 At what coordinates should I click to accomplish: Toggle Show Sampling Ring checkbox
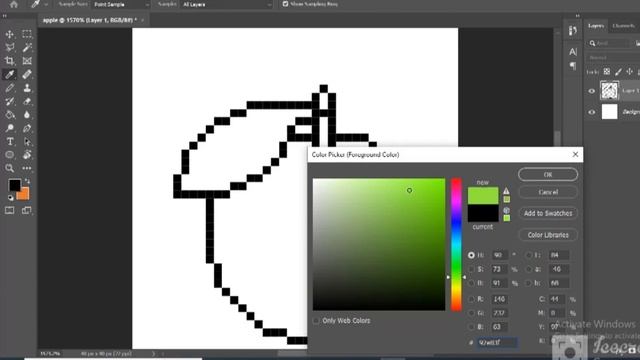click(285, 4)
